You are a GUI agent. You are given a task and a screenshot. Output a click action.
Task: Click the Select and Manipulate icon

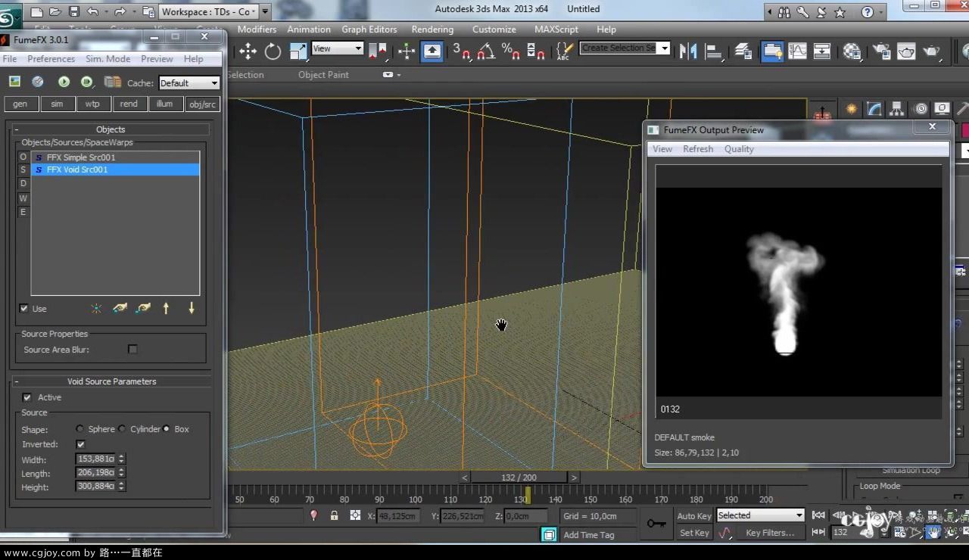click(x=407, y=51)
